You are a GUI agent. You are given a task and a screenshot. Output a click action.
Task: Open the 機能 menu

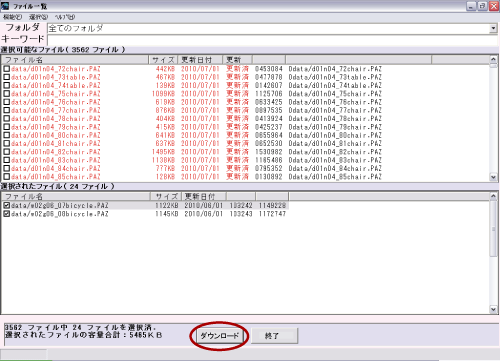click(x=12, y=17)
